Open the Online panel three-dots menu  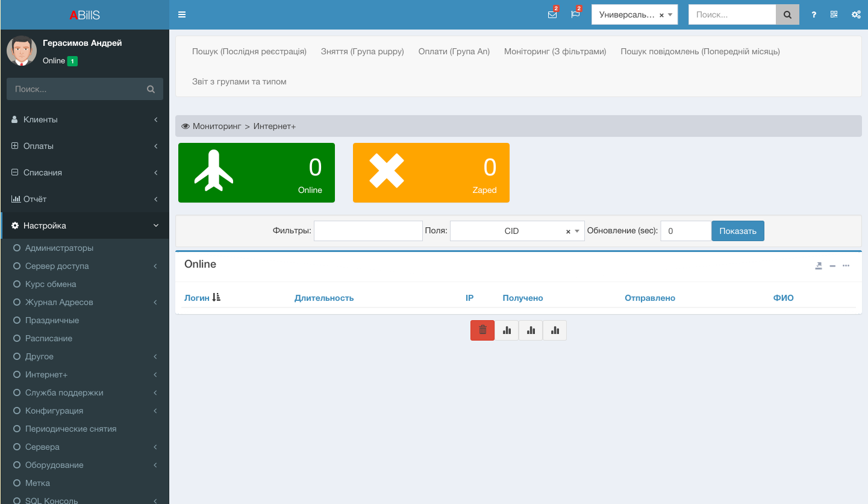click(846, 266)
